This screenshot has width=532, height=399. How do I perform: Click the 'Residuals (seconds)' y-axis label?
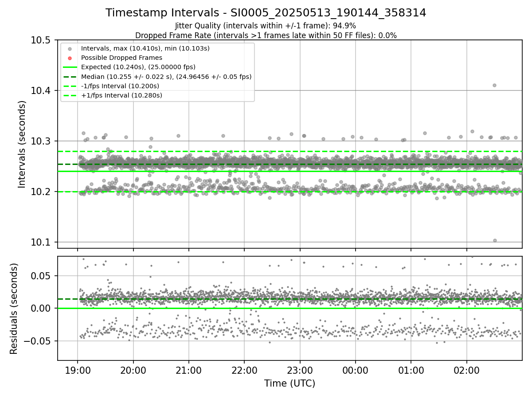[x=14, y=309]
